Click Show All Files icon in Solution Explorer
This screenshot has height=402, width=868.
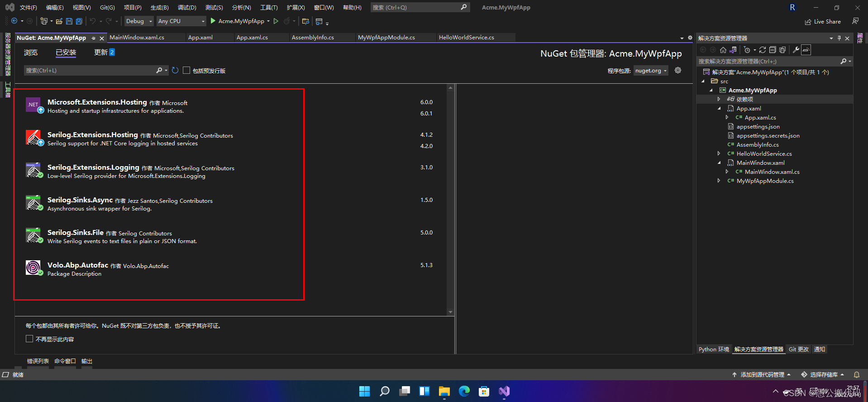[x=782, y=50]
